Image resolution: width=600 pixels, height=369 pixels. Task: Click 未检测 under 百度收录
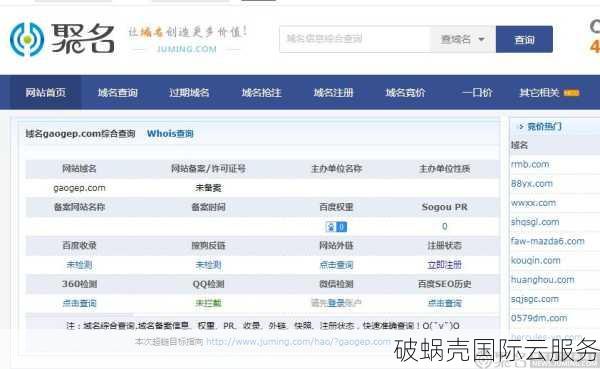pos(79,265)
